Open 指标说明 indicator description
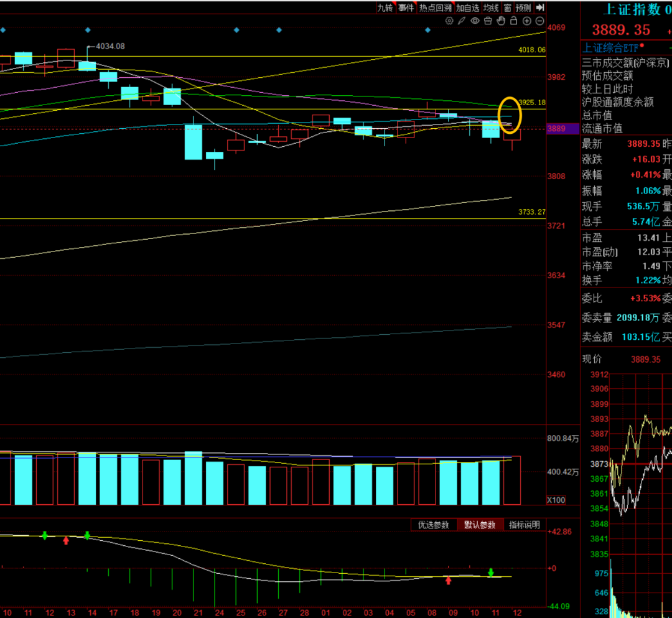This screenshot has width=672, height=618. click(x=525, y=525)
